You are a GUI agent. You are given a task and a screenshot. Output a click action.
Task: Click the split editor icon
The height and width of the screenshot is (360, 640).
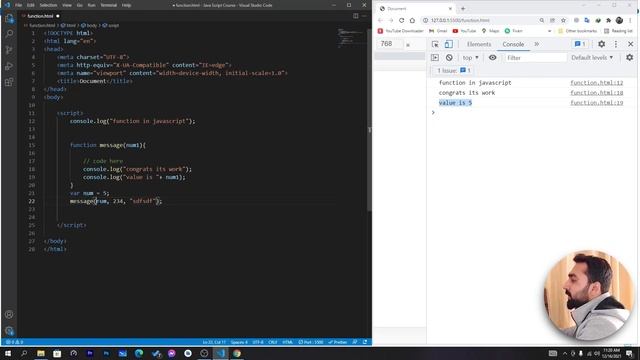point(356,16)
